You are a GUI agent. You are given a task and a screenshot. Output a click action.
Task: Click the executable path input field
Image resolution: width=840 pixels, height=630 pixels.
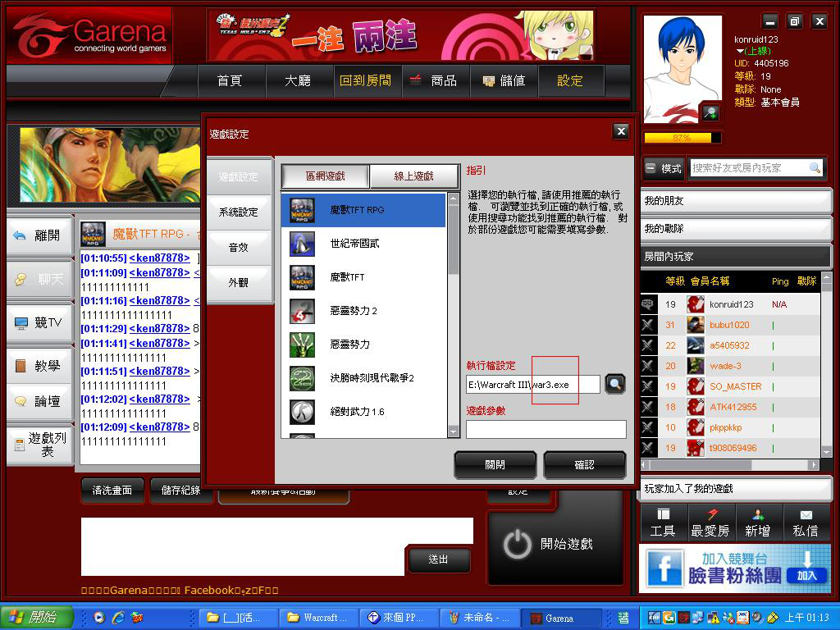(533, 385)
